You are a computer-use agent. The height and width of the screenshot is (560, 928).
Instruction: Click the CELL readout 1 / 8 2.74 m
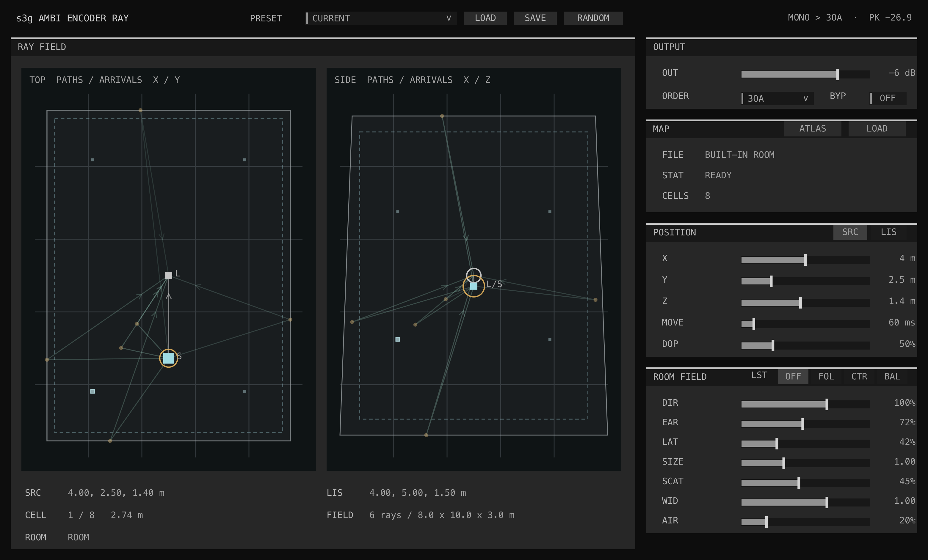click(105, 515)
